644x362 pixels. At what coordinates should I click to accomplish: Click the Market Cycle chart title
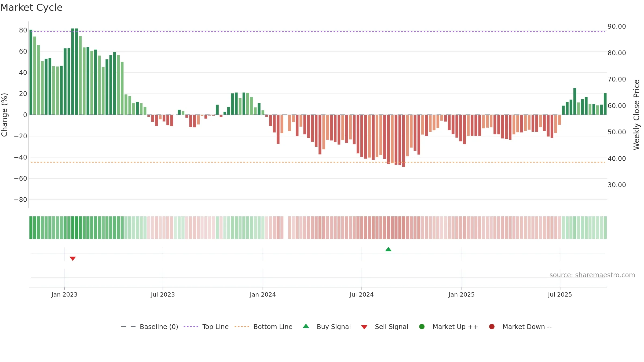[31, 8]
